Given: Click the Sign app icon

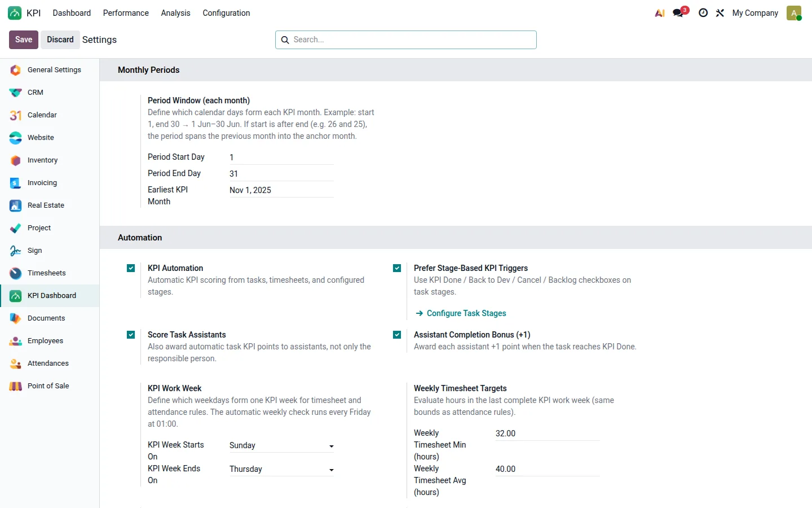Looking at the screenshot, I should click(x=16, y=251).
